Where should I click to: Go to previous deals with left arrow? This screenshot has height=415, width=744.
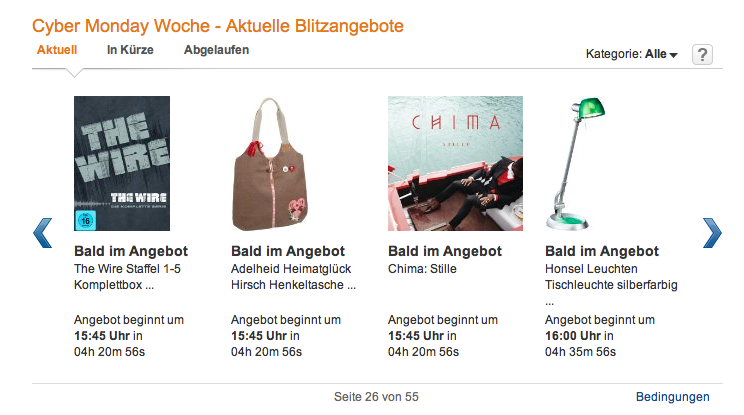[42, 233]
